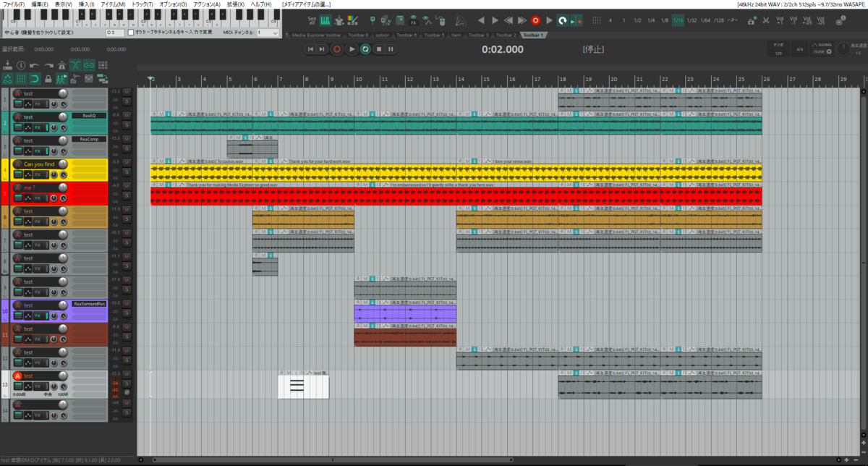Click the scissors icon in top toolbar
This screenshot has height=466, width=868.
tap(765, 20)
